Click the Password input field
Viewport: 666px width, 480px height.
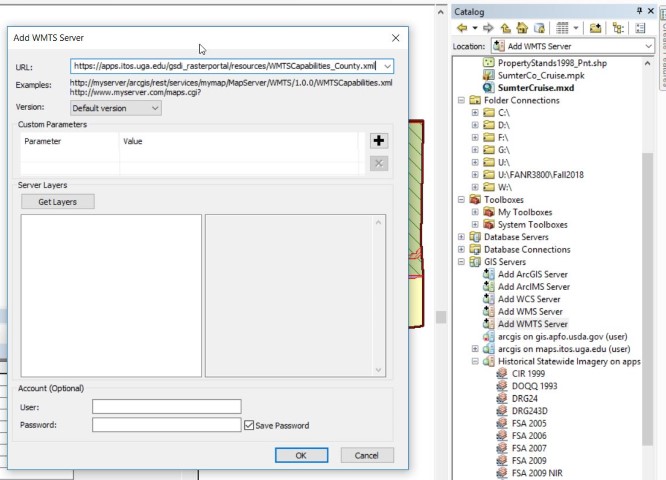pos(166,425)
